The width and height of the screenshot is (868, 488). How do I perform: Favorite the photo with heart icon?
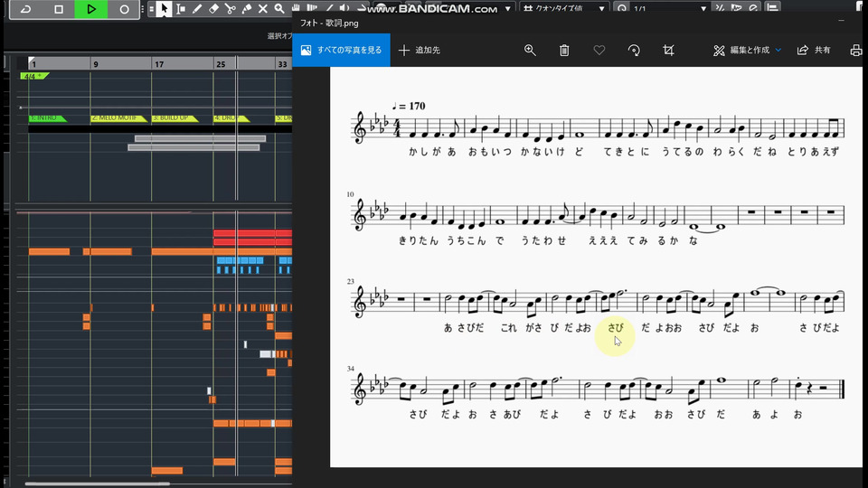click(x=599, y=51)
